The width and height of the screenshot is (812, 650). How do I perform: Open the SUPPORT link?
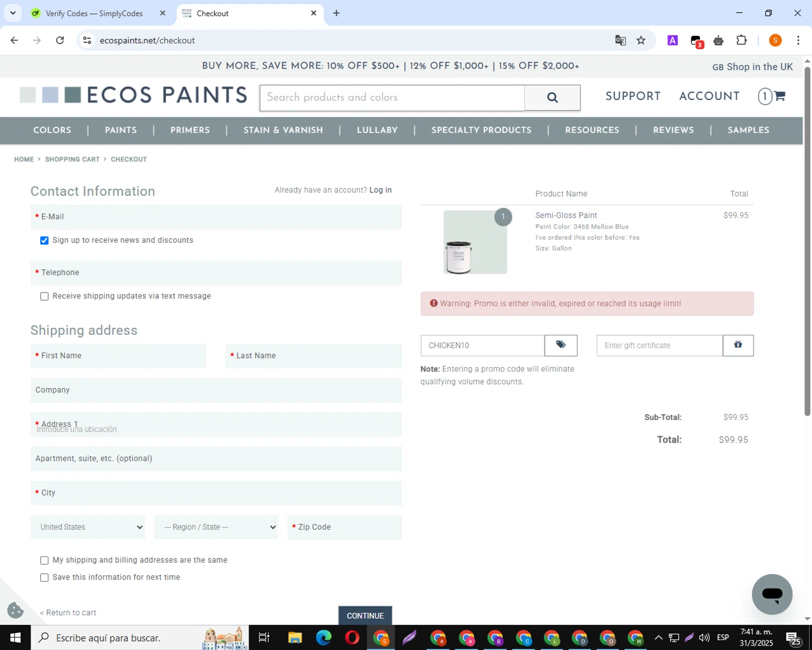click(633, 96)
